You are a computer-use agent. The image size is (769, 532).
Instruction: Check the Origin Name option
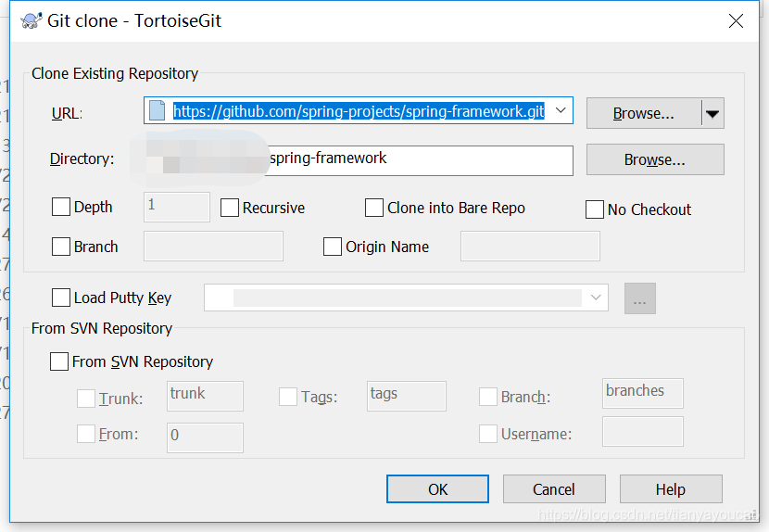[x=333, y=247]
